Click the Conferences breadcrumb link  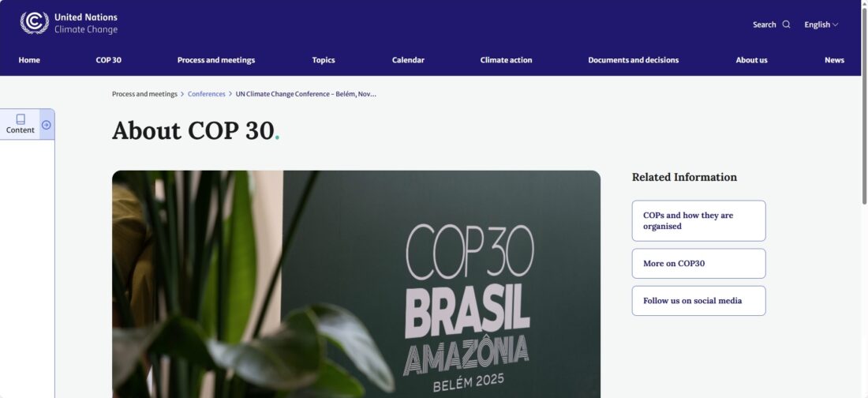click(x=207, y=94)
